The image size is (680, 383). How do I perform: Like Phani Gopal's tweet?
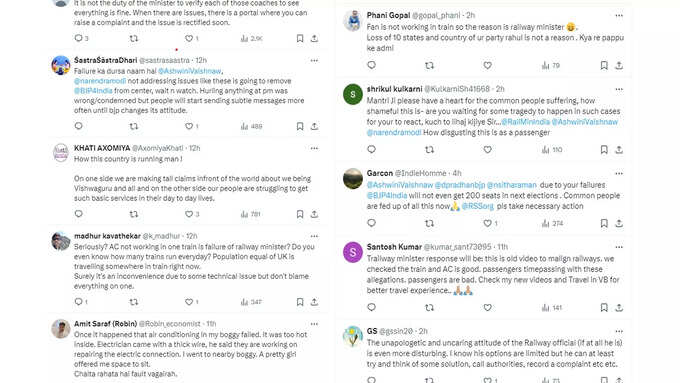487,65
